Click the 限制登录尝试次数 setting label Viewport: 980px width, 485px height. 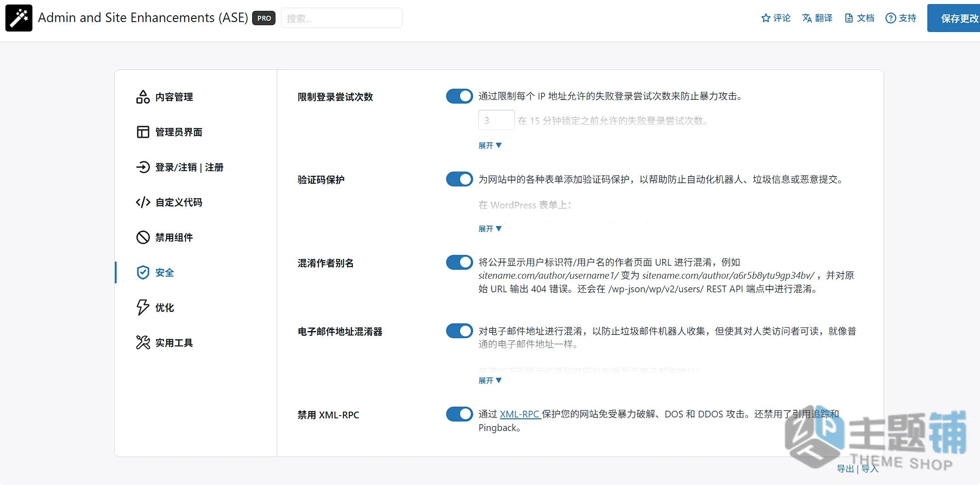tap(335, 97)
